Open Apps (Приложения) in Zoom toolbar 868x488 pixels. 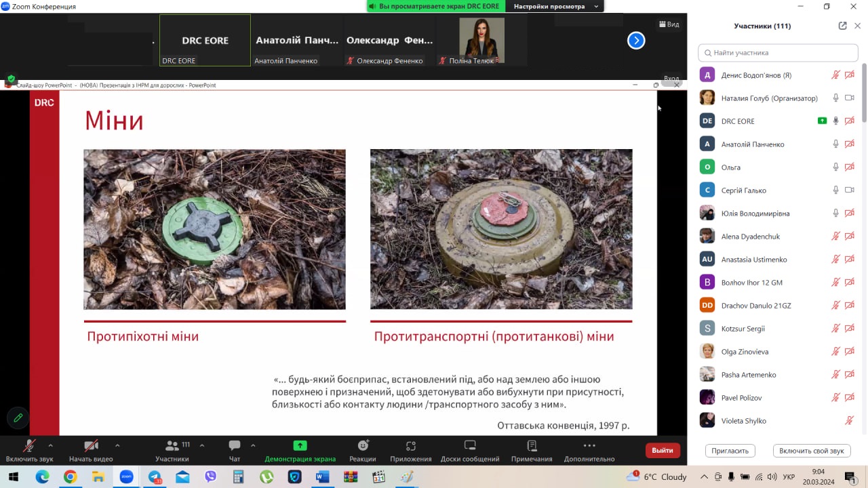[x=410, y=446]
